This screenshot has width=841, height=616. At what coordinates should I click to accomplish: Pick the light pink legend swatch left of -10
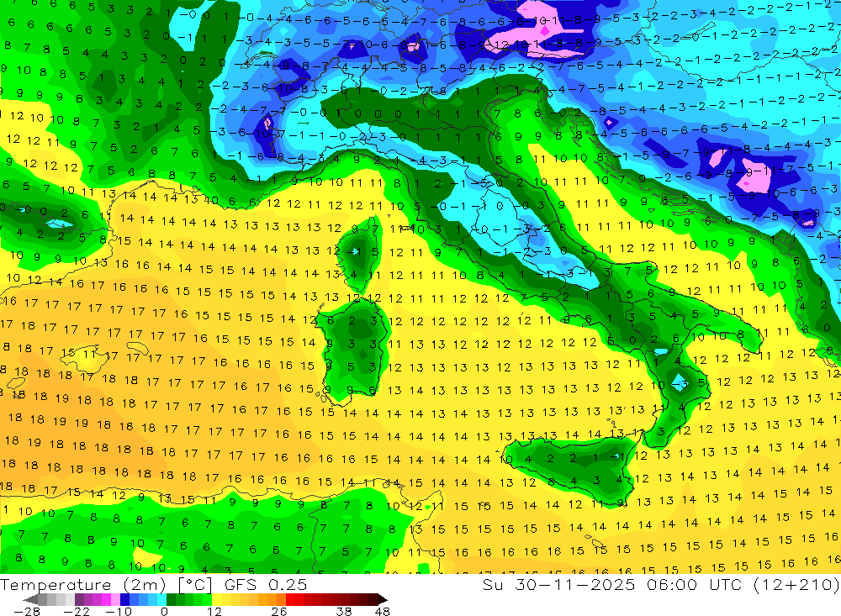point(115,599)
